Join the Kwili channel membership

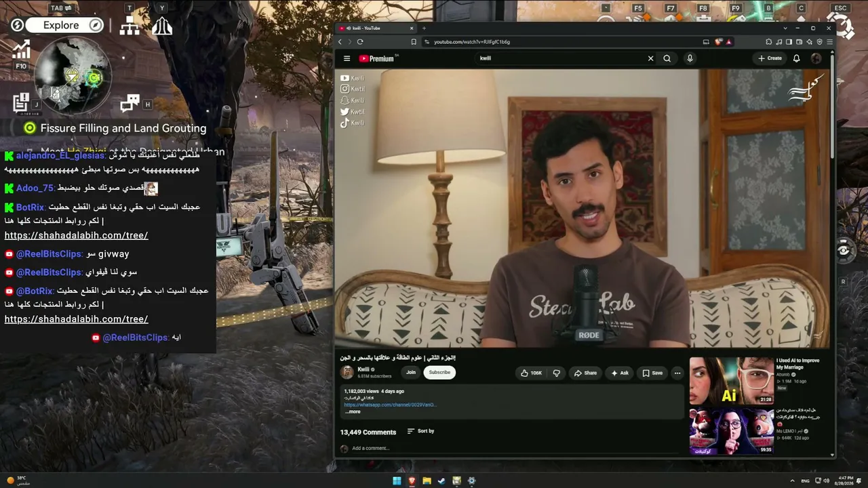coord(411,372)
